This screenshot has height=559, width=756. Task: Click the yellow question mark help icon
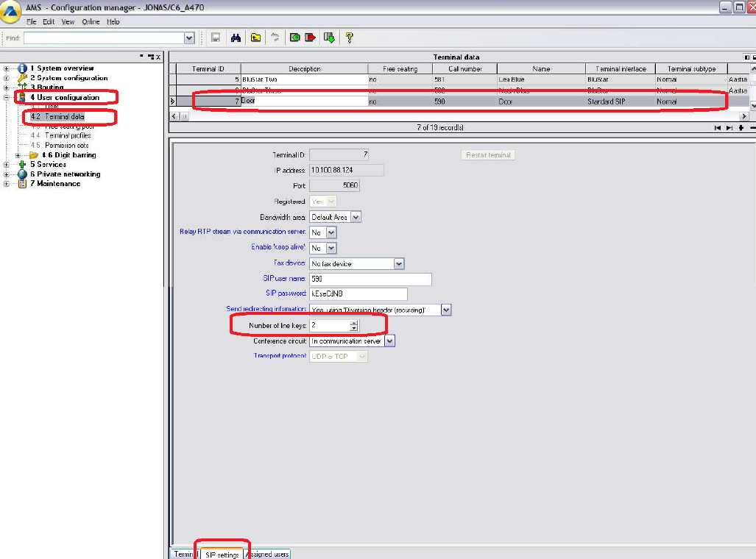tap(349, 38)
